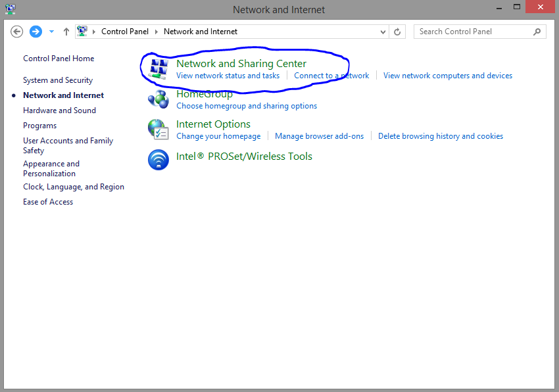Expand the chevron after Control Panel breadcrumb
Screen dimensions: 559x392
tap(156, 32)
